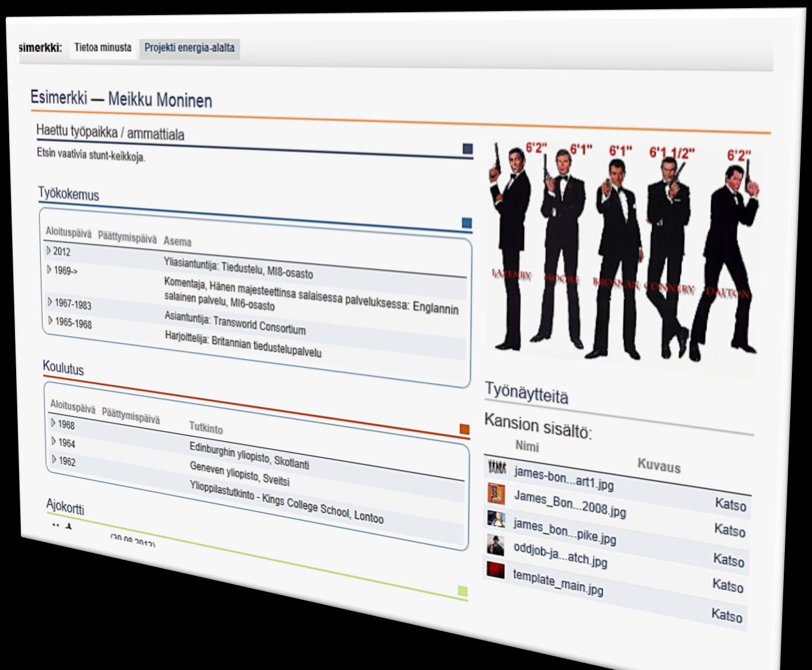Click the Asema column header
812x670 pixels.
tap(177, 242)
